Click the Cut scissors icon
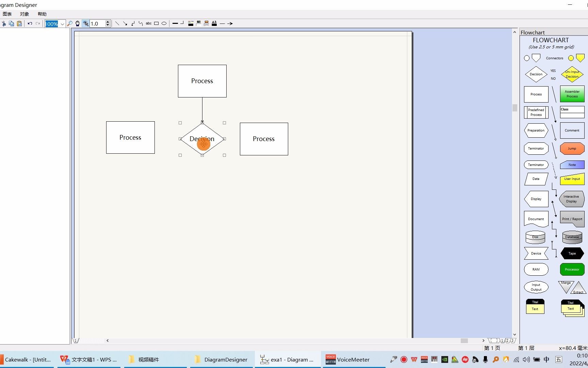 [x=4, y=24]
